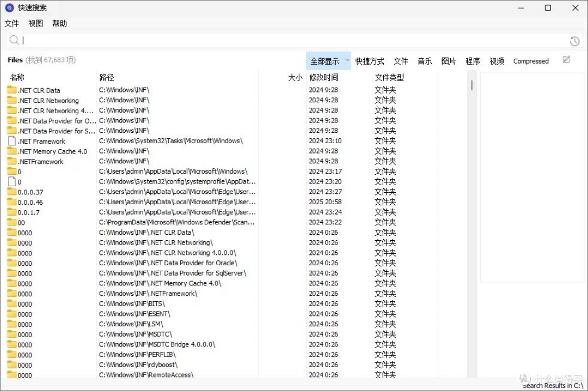Sort by 大小 column header

tap(295, 77)
